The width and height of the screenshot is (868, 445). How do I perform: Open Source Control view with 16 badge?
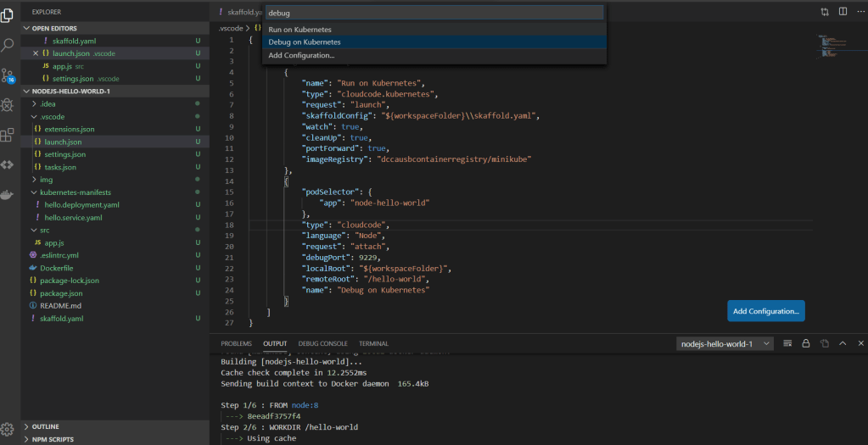point(9,75)
